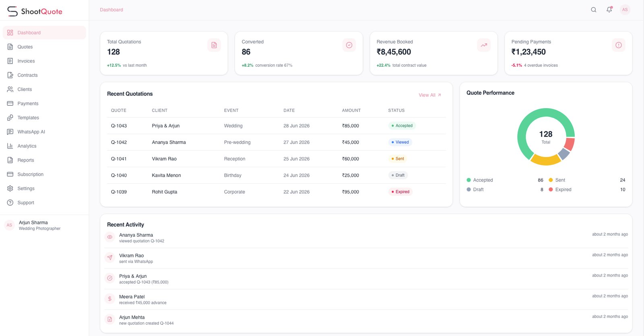Image resolution: width=644 pixels, height=336 pixels.
Task: Open Analytics from the sidebar
Action: tap(44, 146)
